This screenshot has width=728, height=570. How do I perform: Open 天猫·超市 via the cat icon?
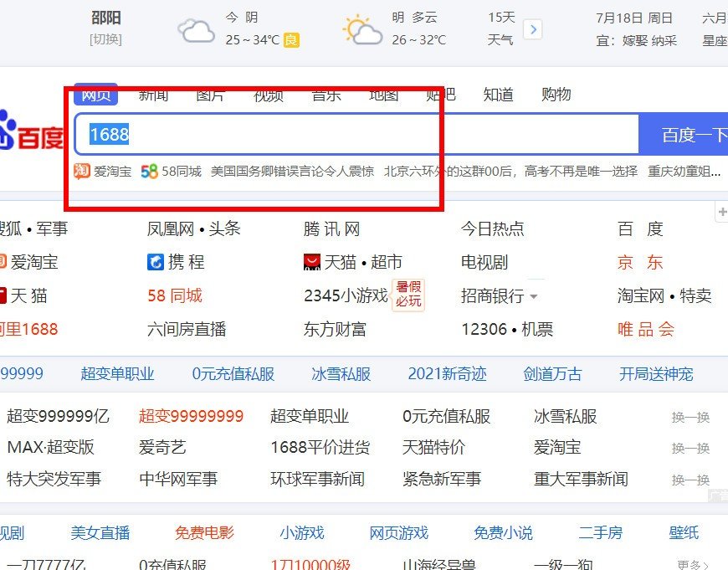tap(310, 261)
